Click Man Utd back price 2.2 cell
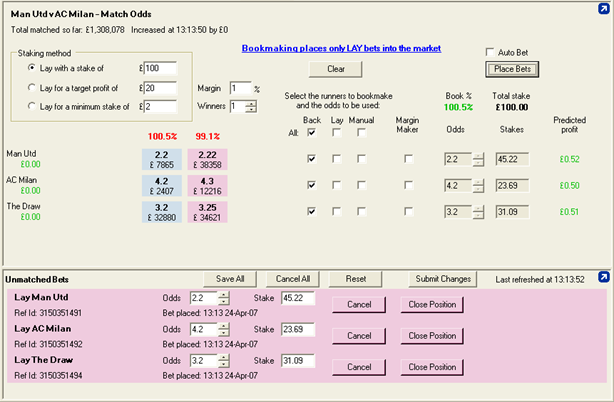Image resolution: width=614 pixels, height=402 pixels. (x=162, y=159)
